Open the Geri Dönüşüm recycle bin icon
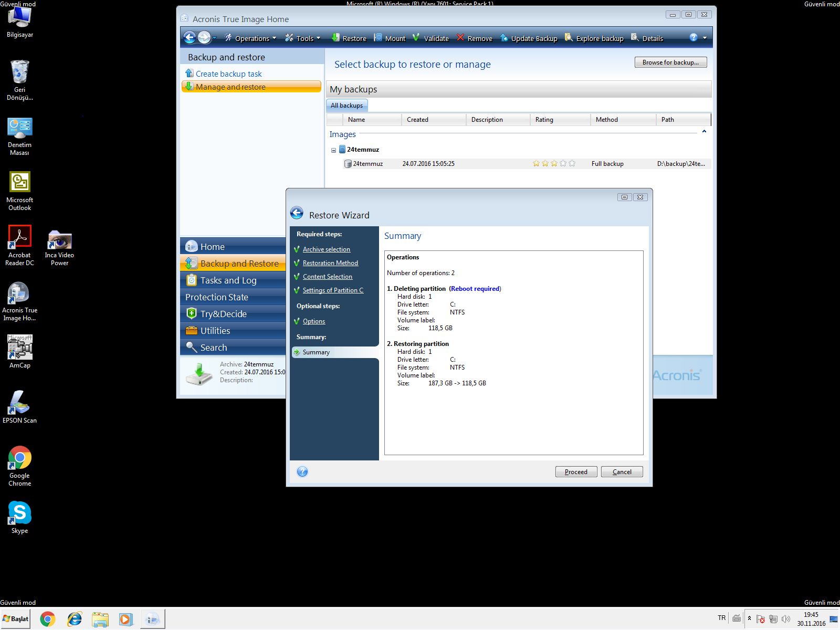The image size is (840, 630). coord(20,80)
